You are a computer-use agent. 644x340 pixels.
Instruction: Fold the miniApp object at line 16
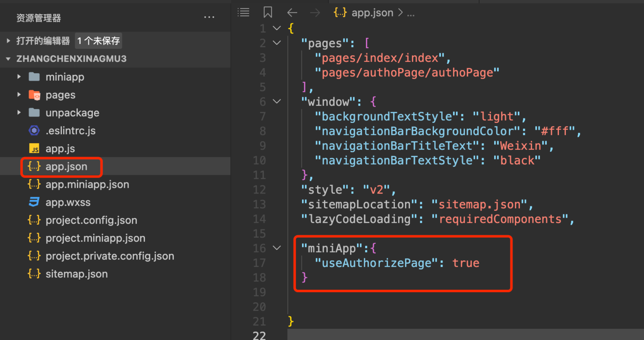coord(277,248)
